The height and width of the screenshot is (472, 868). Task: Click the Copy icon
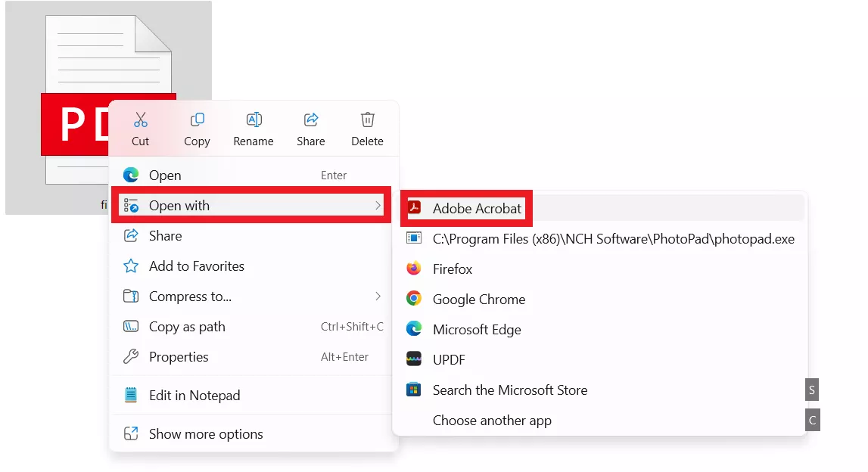pyautogui.click(x=197, y=120)
